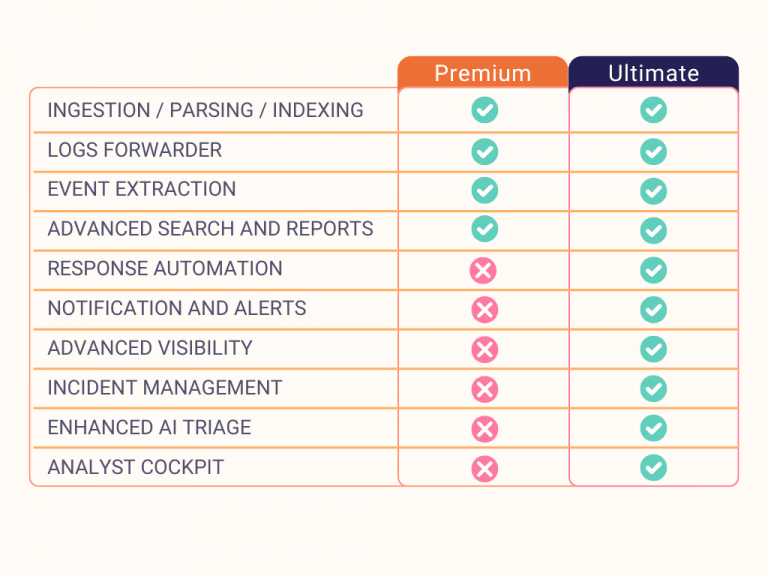The image size is (768, 576).
Task: Click Ultimate checkmark for Notification and Alerts
Action: (653, 310)
